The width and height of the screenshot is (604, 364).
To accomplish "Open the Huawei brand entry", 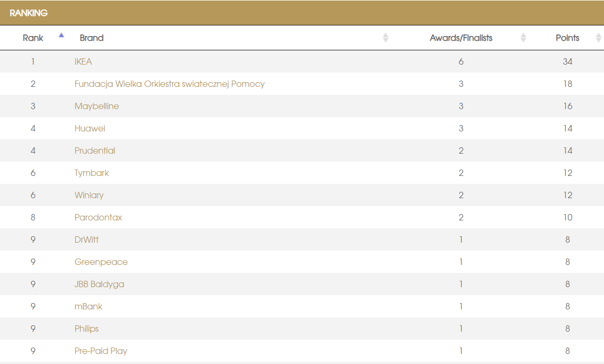I will 90,128.
